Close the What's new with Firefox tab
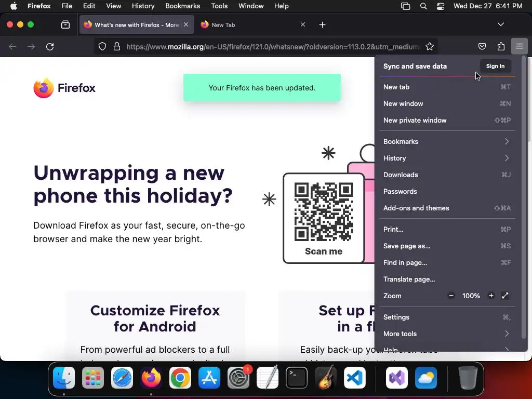 point(186,24)
